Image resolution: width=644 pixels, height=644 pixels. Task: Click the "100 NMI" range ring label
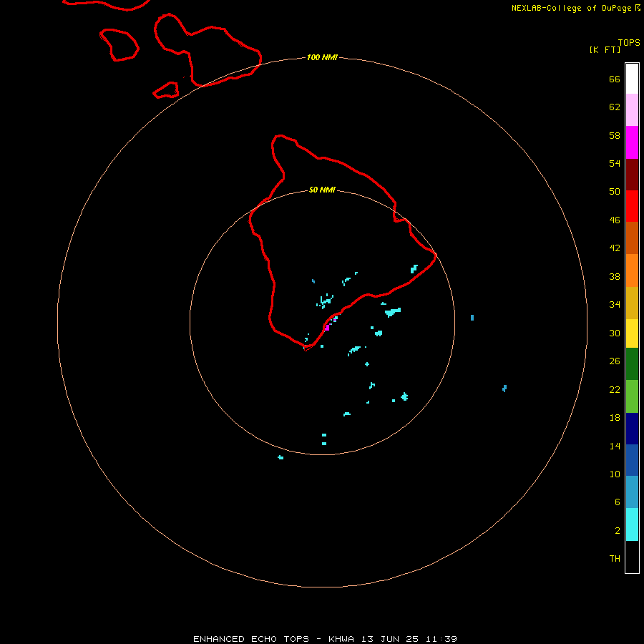[322, 57]
